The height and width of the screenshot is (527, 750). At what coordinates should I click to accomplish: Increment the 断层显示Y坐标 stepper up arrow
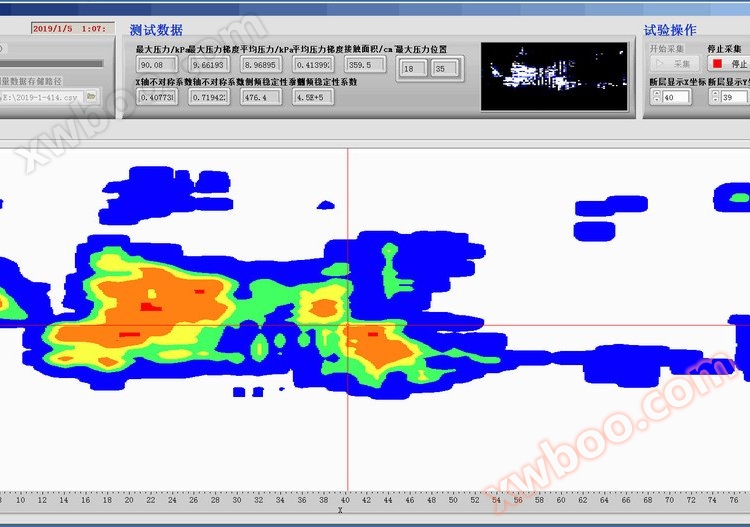[714, 93]
